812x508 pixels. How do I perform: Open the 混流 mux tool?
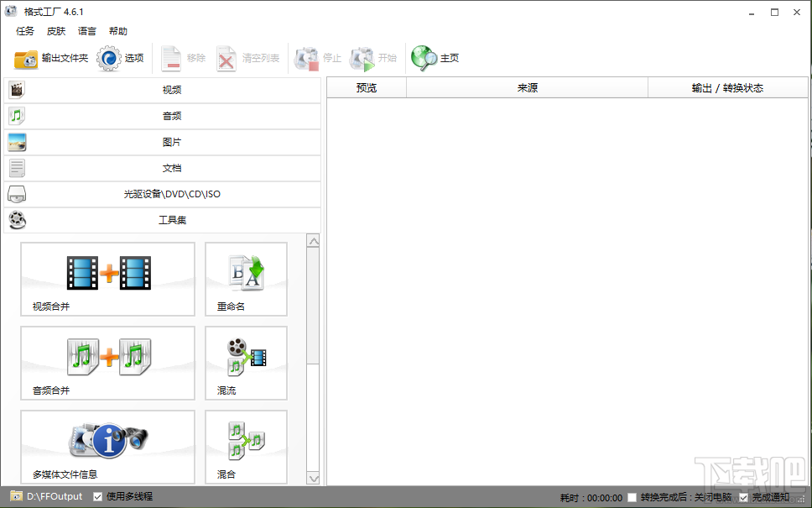pyautogui.click(x=246, y=363)
